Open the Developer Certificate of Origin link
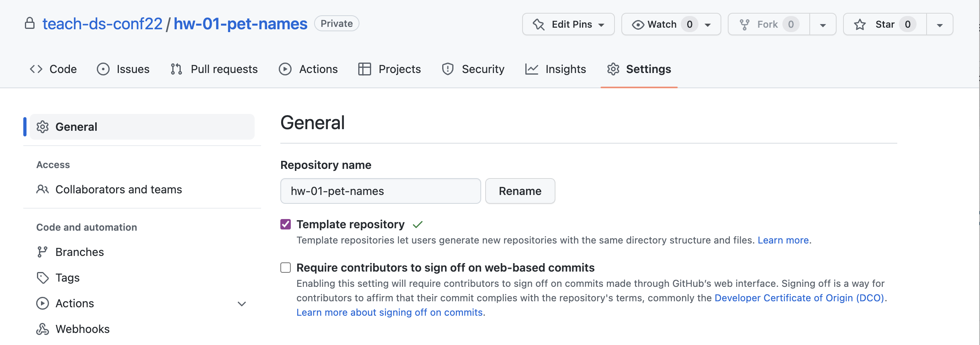The height and width of the screenshot is (345, 980). (x=799, y=298)
